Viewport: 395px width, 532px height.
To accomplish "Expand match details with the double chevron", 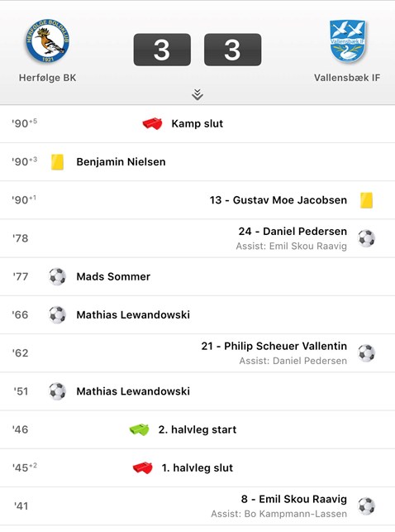I will 197,94.
